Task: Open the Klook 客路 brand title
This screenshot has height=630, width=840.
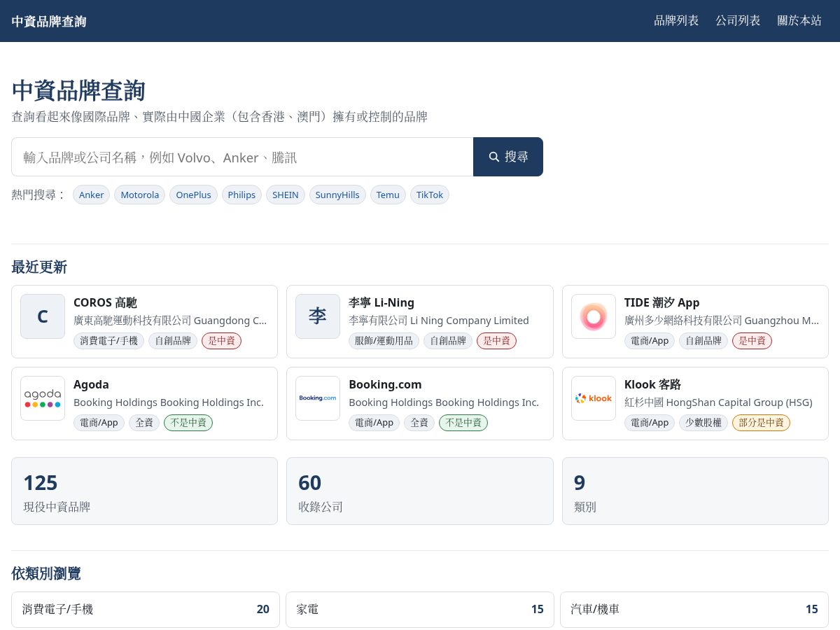Action: coord(652,384)
